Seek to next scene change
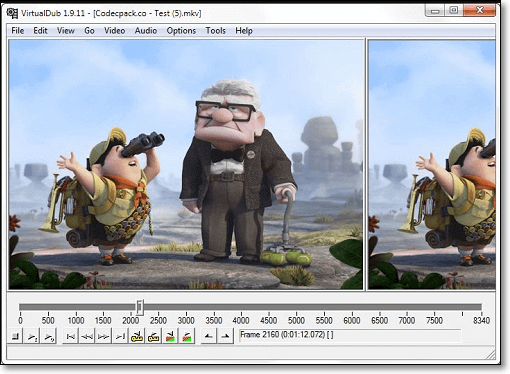This screenshot has height=374, width=510. [x=187, y=336]
